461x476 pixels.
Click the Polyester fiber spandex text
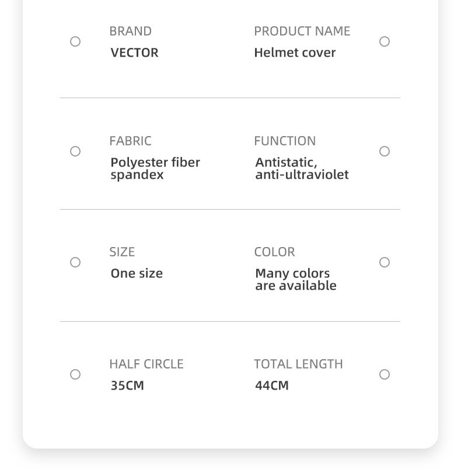tap(155, 168)
